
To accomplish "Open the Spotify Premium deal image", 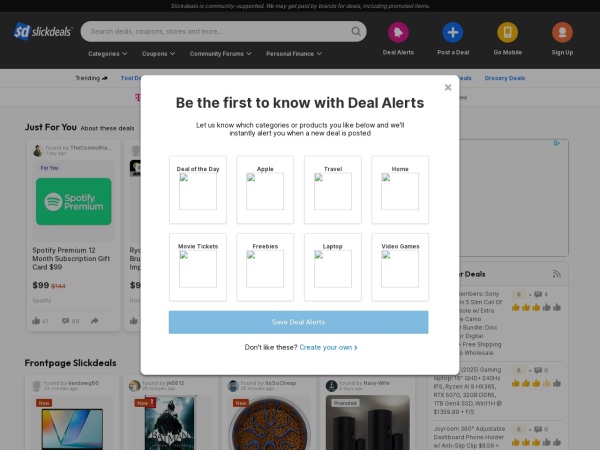I will click(73, 201).
